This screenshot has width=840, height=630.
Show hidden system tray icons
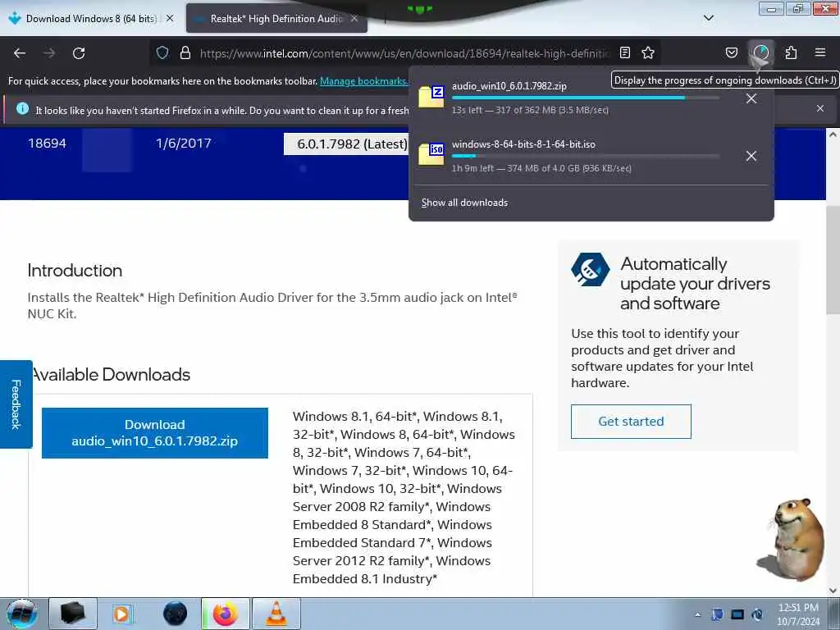[x=697, y=614]
